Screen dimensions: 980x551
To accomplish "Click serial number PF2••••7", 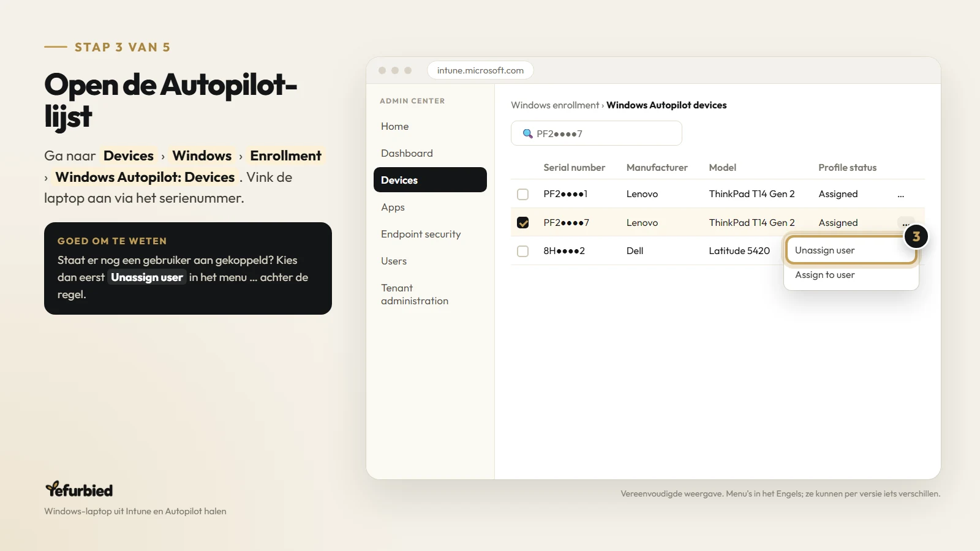I will (566, 223).
